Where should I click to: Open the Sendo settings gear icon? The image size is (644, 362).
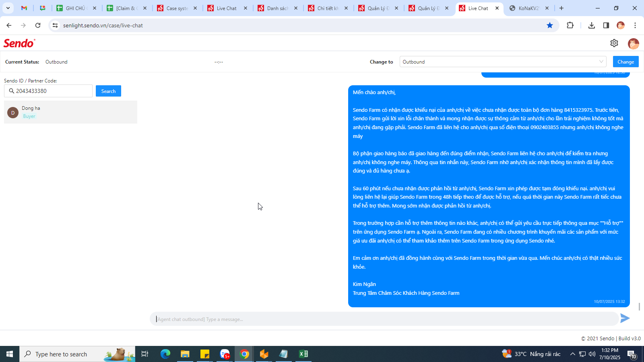click(x=614, y=43)
